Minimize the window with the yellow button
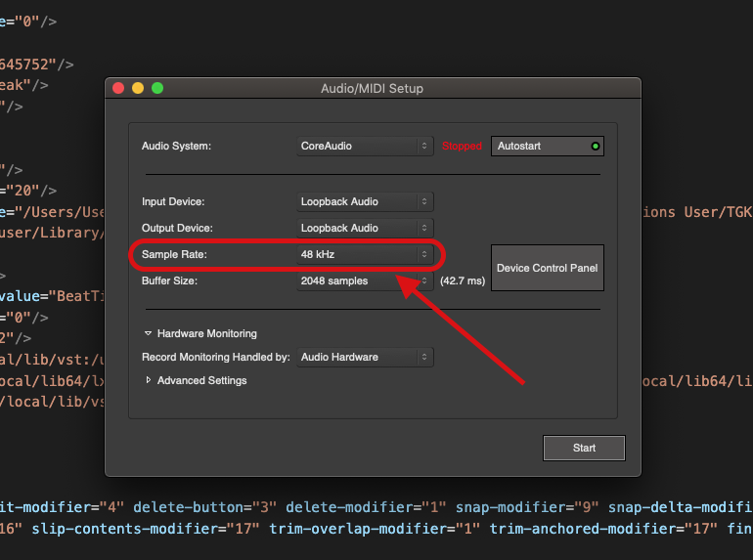Screen dimensions: 753x560 coord(138,88)
